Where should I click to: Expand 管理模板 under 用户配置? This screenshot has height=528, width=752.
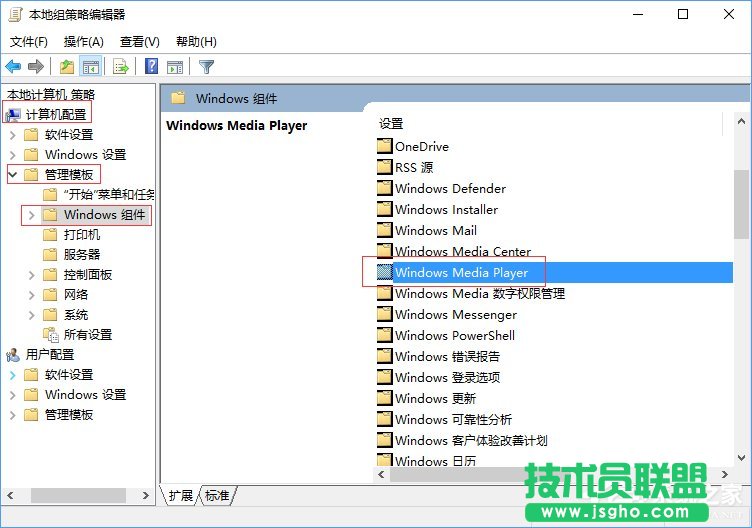13,415
